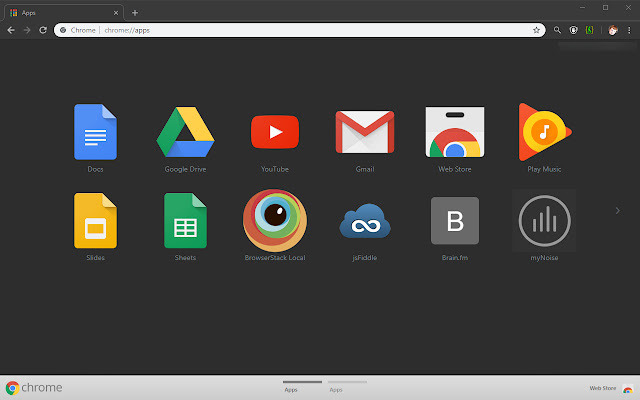
Task: View site information icon in address bar
Action: 63,30
